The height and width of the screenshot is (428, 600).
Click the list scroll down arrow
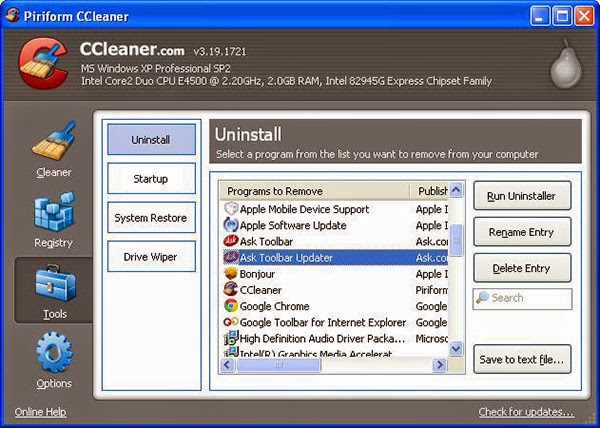pyautogui.click(x=456, y=348)
